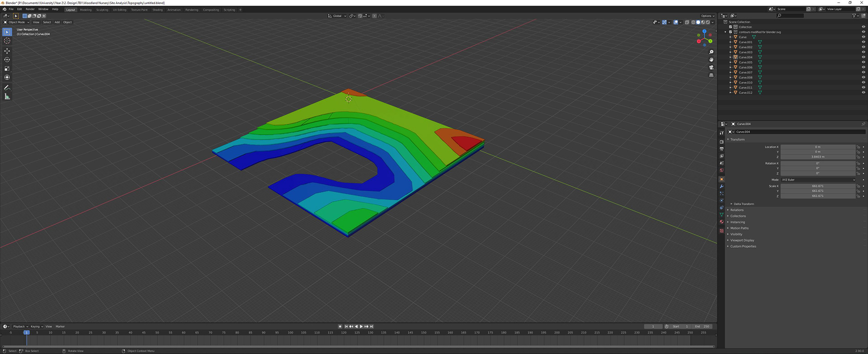Click the pan view hand icon
The image size is (868, 354).
(x=711, y=60)
